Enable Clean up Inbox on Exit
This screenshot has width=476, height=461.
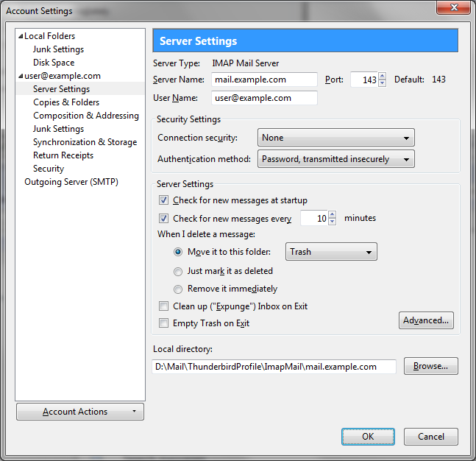[x=163, y=306]
